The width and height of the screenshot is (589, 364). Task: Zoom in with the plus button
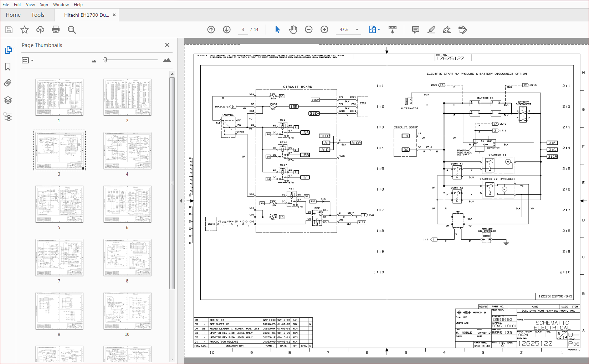point(324,30)
